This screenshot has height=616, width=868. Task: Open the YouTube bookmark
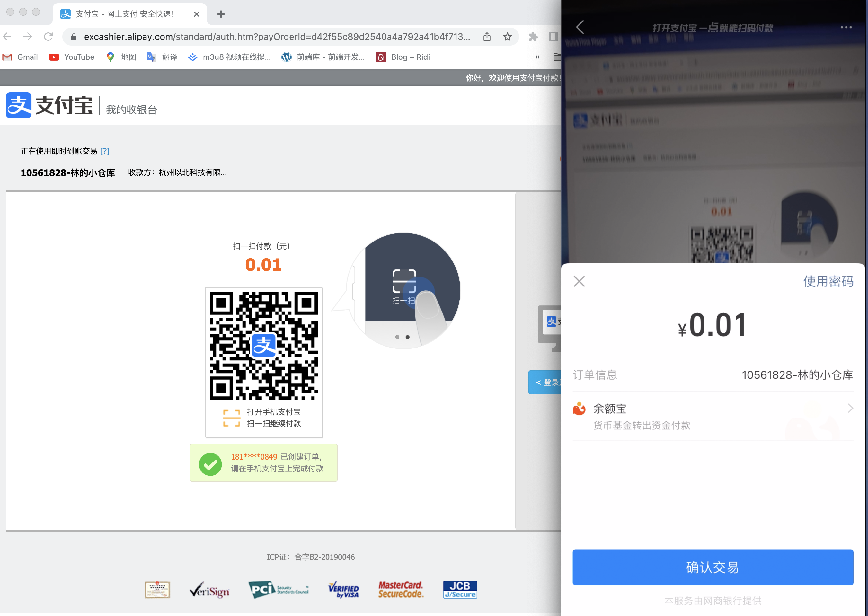(72, 57)
